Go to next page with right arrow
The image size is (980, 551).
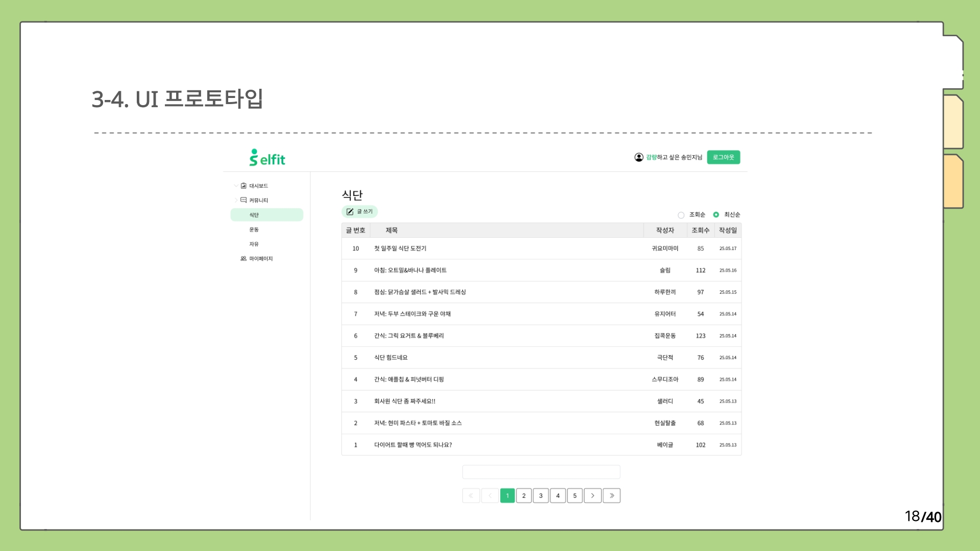[x=592, y=496]
